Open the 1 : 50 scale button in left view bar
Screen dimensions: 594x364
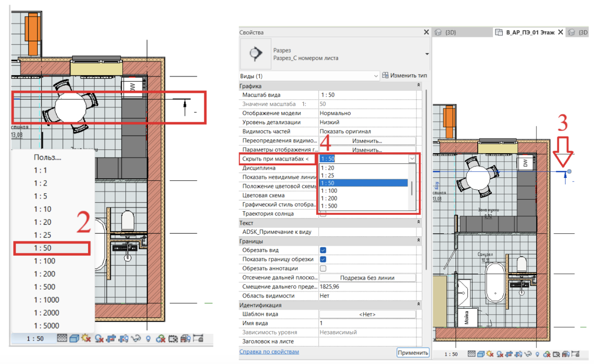(x=34, y=338)
